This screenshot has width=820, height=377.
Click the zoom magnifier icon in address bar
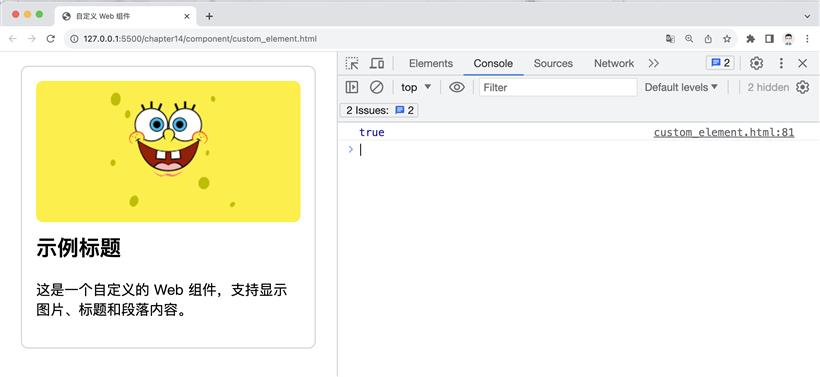689,39
